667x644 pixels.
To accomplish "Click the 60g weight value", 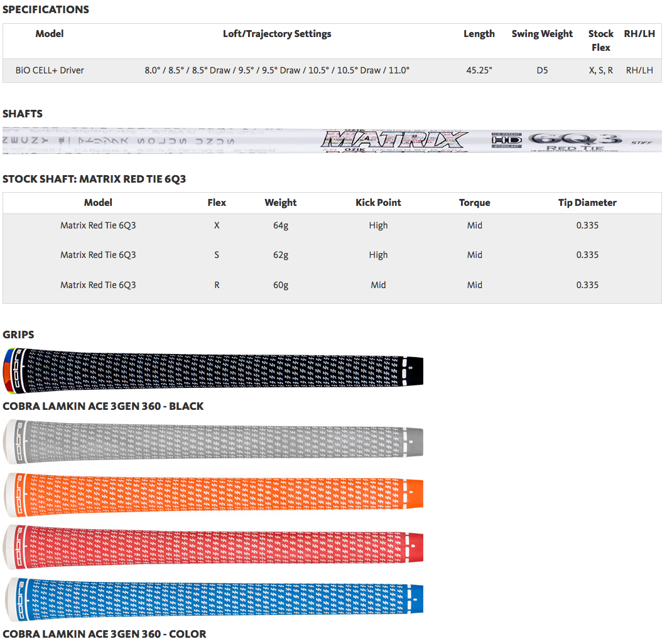I will [x=281, y=285].
